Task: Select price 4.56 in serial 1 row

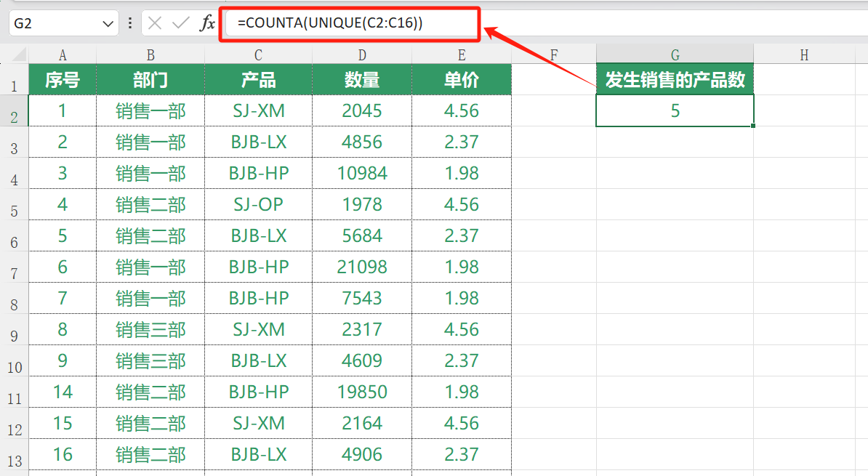Action: [x=462, y=110]
